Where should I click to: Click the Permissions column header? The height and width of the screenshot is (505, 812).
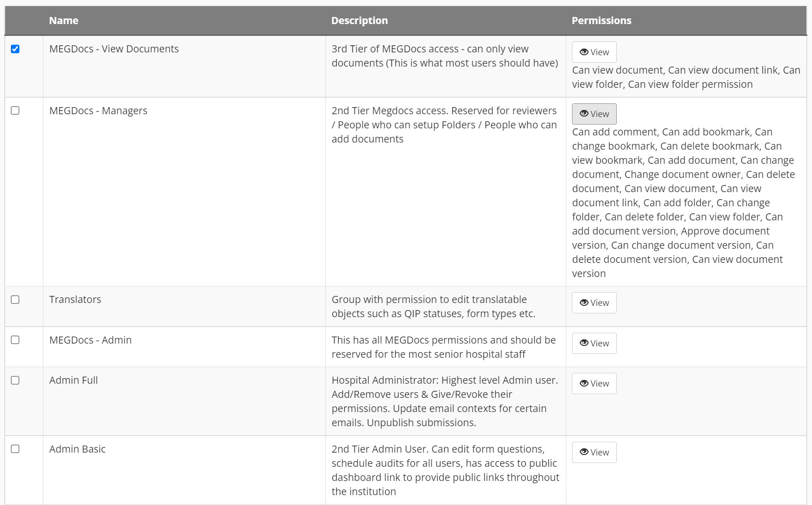[602, 20]
